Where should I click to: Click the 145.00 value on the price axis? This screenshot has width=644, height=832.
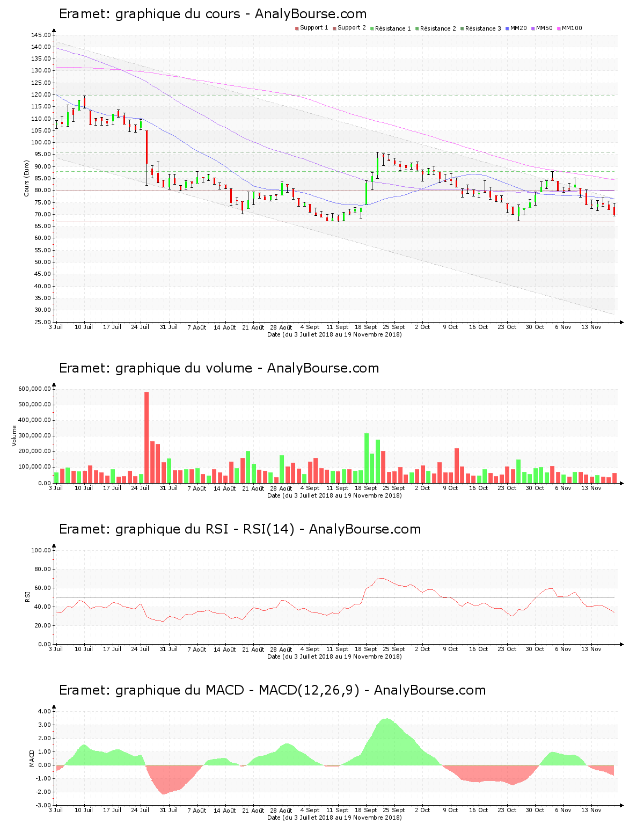pyautogui.click(x=41, y=35)
